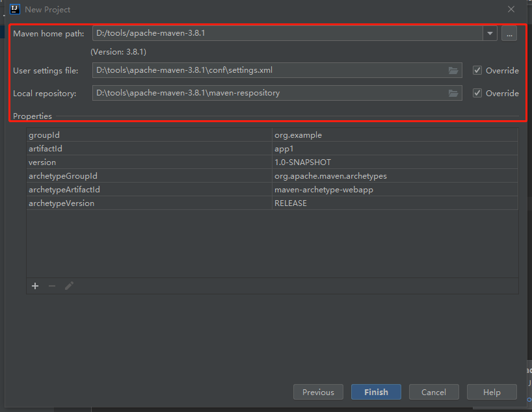Click the add property plus icon
The height and width of the screenshot is (412, 532).
35,286
